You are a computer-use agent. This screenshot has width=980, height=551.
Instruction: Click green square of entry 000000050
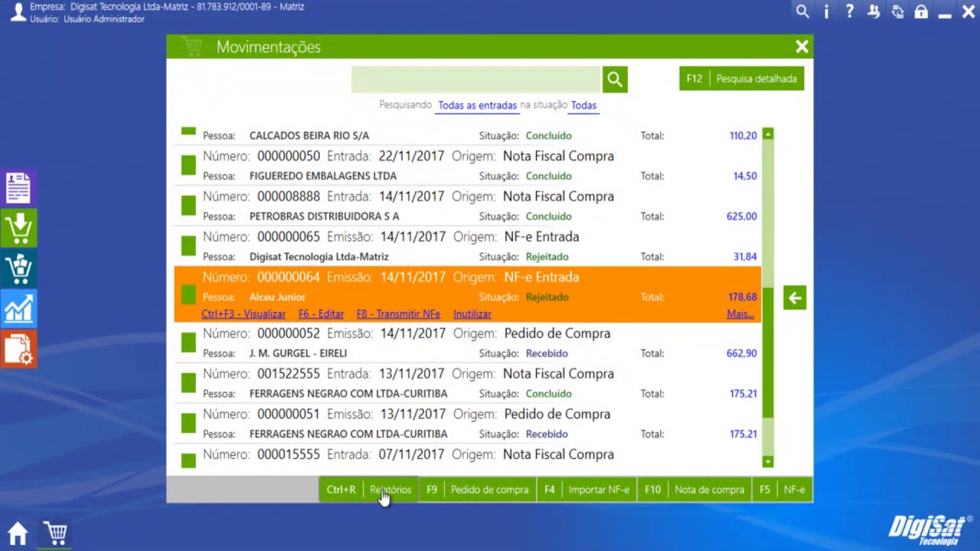pos(188,165)
